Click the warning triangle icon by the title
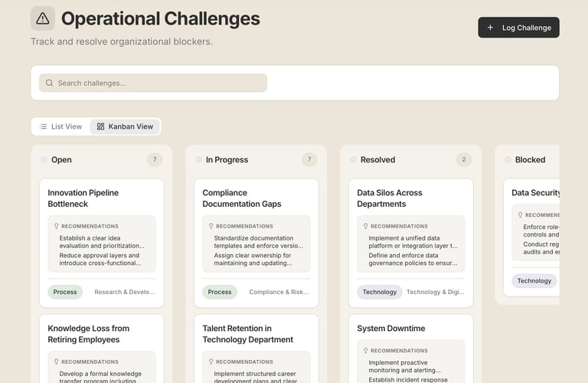The image size is (588, 383). point(43,18)
